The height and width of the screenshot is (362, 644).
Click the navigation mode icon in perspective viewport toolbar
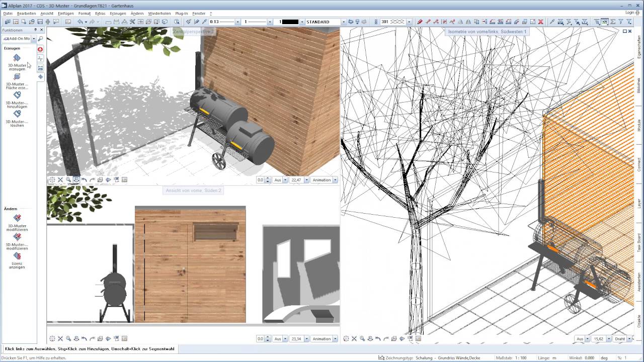pyautogui.click(x=76, y=179)
